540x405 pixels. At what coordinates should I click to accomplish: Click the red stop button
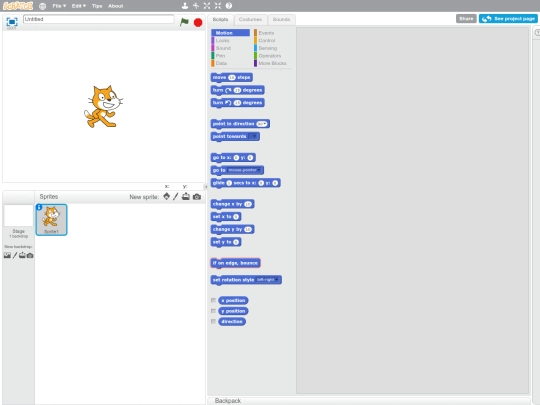(198, 22)
